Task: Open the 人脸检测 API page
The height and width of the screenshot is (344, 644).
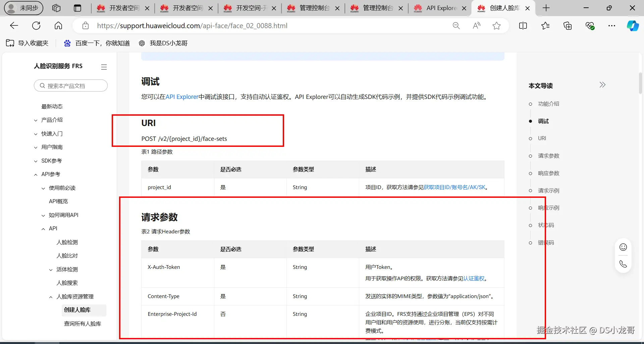Action: pos(67,242)
